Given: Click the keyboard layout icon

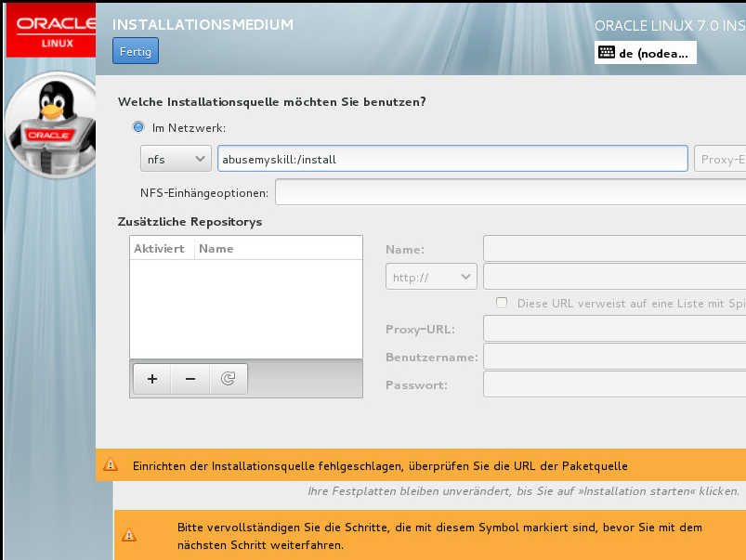Looking at the screenshot, I should point(607,52).
